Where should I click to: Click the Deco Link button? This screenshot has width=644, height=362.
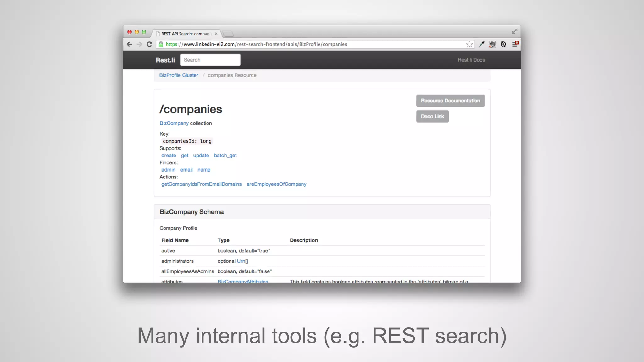(x=432, y=116)
